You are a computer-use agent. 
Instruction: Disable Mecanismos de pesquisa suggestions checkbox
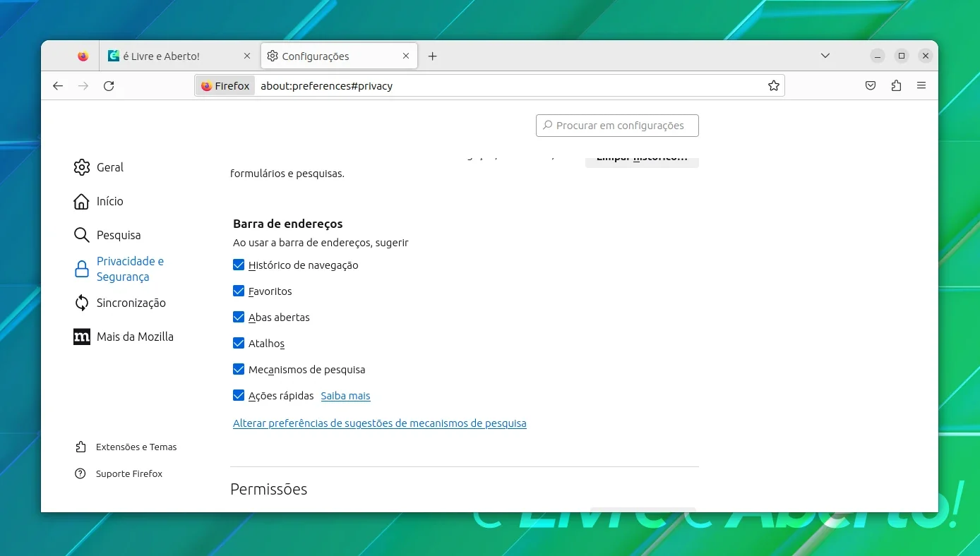[x=239, y=370]
